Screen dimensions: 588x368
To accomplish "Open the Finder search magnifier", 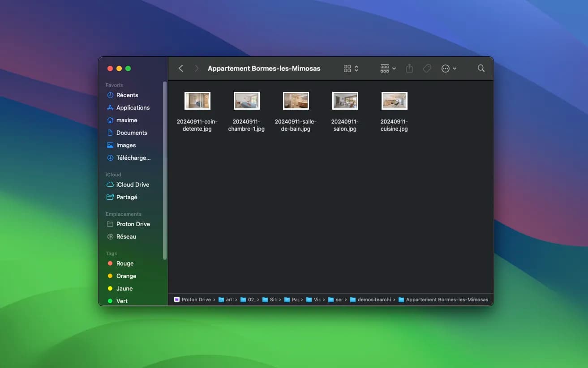I will coord(481,68).
